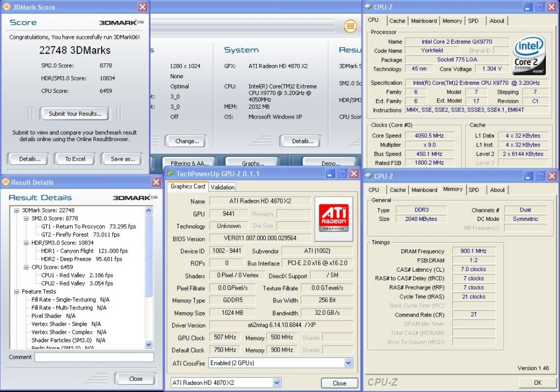Open CPU tab in lower CPU-Z window
Image resolution: width=560 pixels, height=392 pixels.
coord(374,190)
